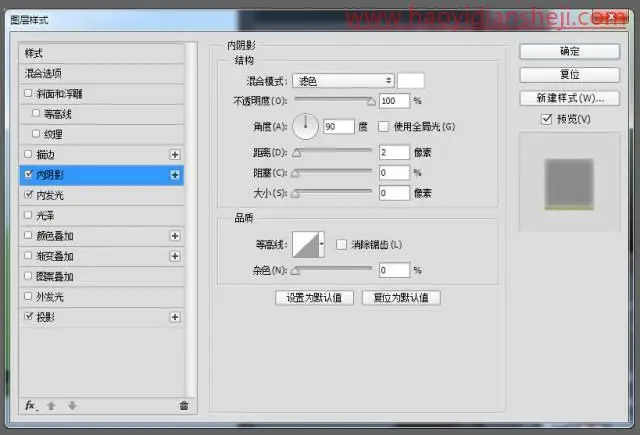Viewport: 640px width, 435px height.
Task: Click 新建样式(W)... button
Action: [x=569, y=98]
